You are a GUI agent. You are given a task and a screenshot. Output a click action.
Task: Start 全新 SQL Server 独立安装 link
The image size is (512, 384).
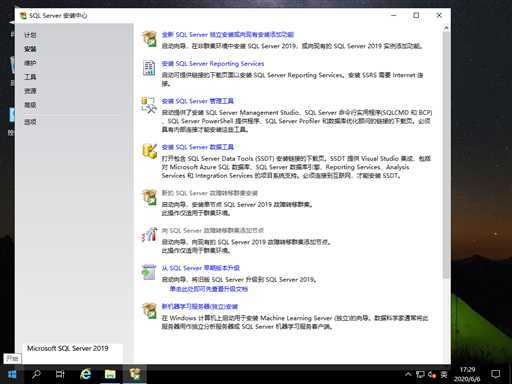coord(228,35)
